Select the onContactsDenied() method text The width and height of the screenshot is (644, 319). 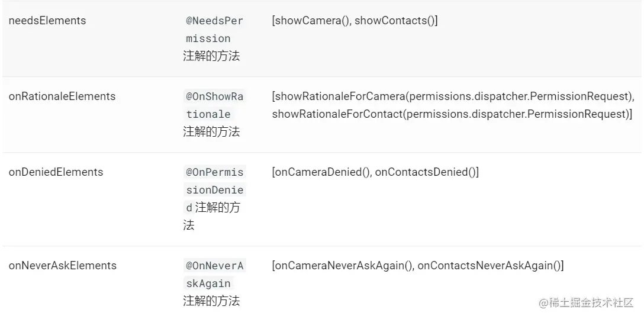(x=426, y=172)
